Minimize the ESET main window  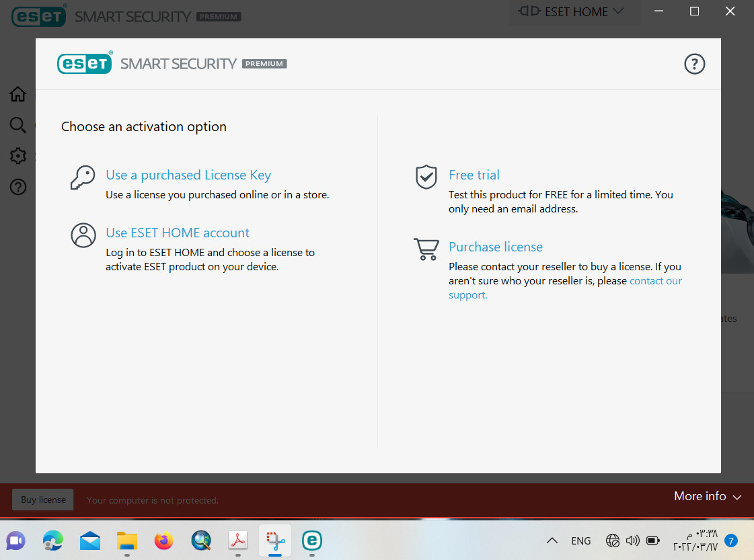click(x=658, y=11)
